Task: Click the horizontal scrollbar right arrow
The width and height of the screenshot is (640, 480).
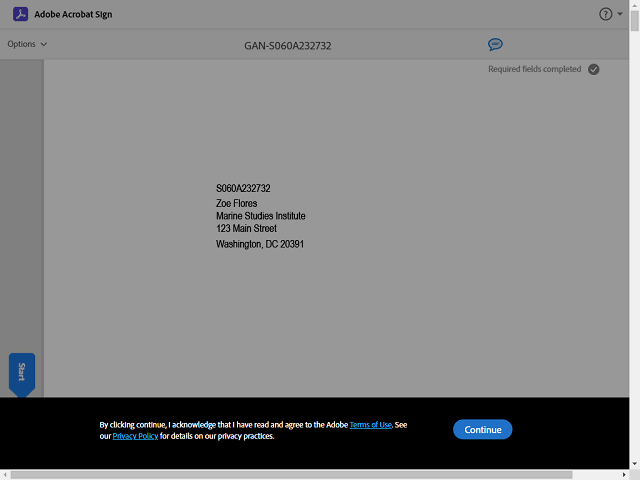Action: point(624,475)
